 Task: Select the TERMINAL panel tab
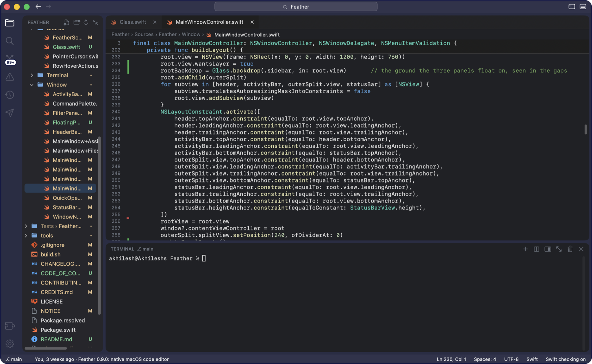click(x=122, y=249)
